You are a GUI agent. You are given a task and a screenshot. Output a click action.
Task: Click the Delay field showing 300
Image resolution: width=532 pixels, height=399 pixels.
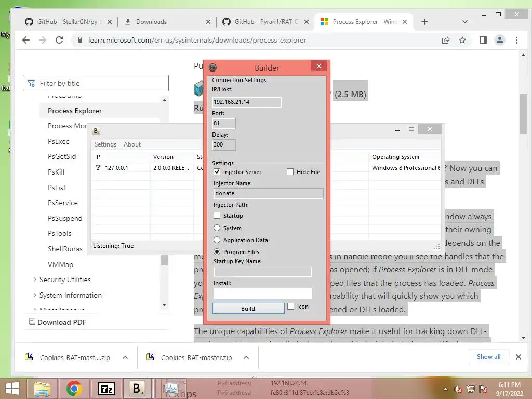pyautogui.click(x=223, y=144)
